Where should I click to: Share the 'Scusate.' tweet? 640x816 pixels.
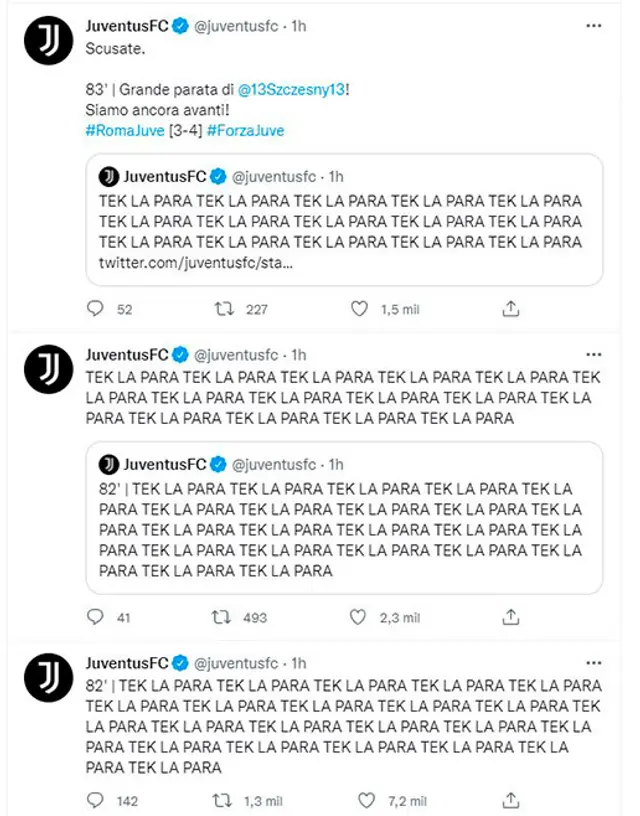coord(510,309)
